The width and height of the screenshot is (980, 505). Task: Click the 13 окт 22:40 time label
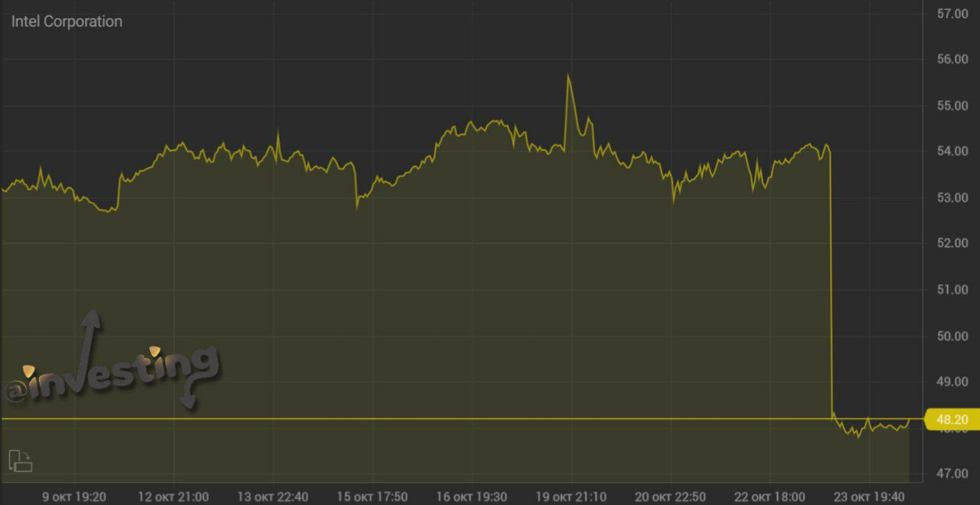click(273, 497)
